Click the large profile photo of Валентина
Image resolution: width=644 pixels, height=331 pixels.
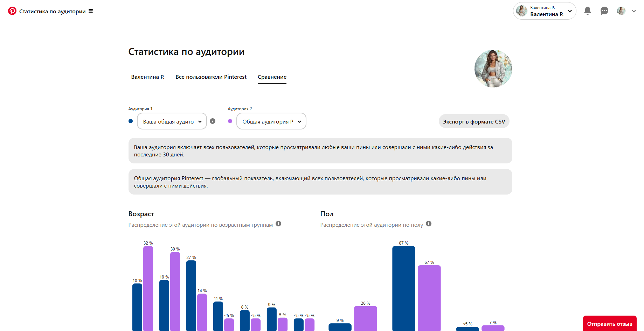tap(493, 69)
